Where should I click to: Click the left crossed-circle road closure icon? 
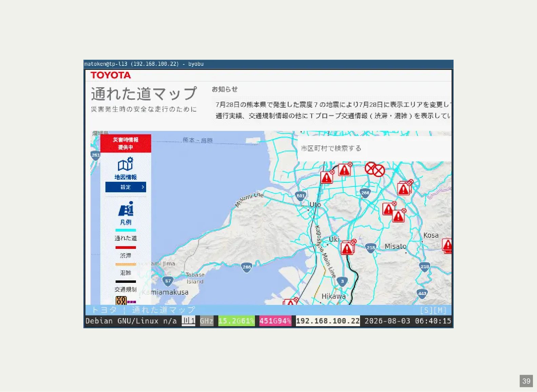point(370,168)
